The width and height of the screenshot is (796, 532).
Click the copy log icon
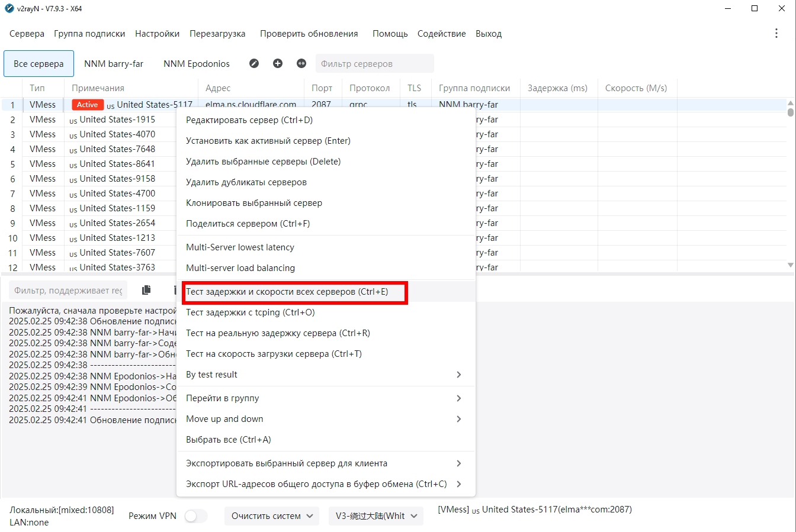pyautogui.click(x=146, y=290)
